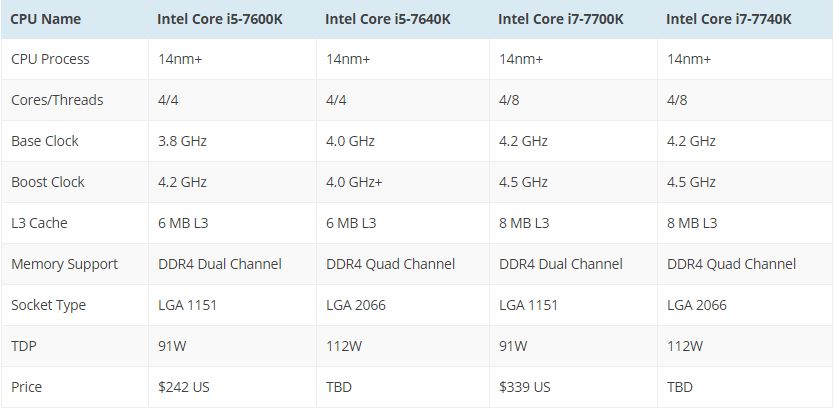Image resolution: width=834 pixels, height=414 pixels.
Task: Click the $242 US price cell
Action: click(x=184, y=387)
